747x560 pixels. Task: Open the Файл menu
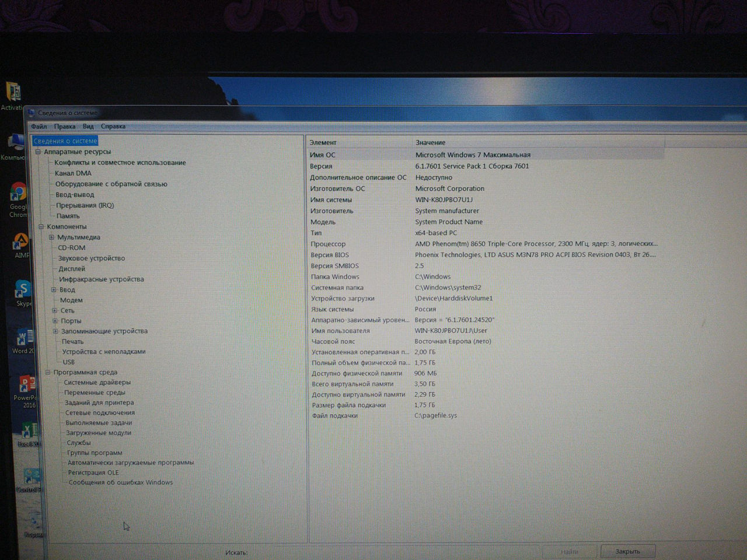(x=39, y=127)
